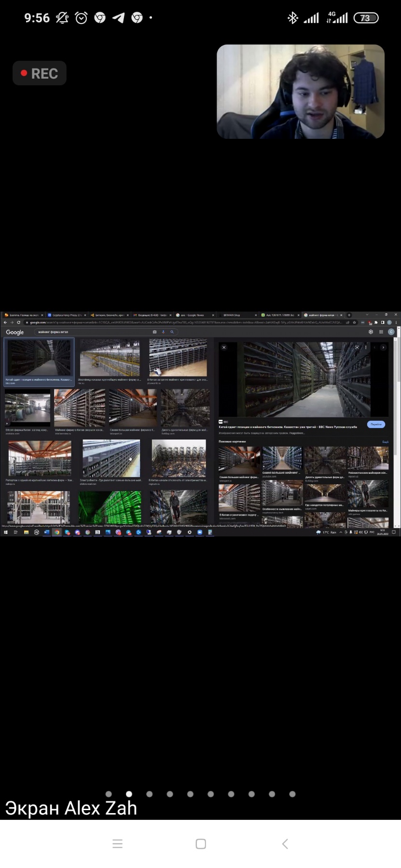The width and height of the screenshot is (401, 868).
Task: Tap the red REC recording indicator
Action: click(40, 73)
